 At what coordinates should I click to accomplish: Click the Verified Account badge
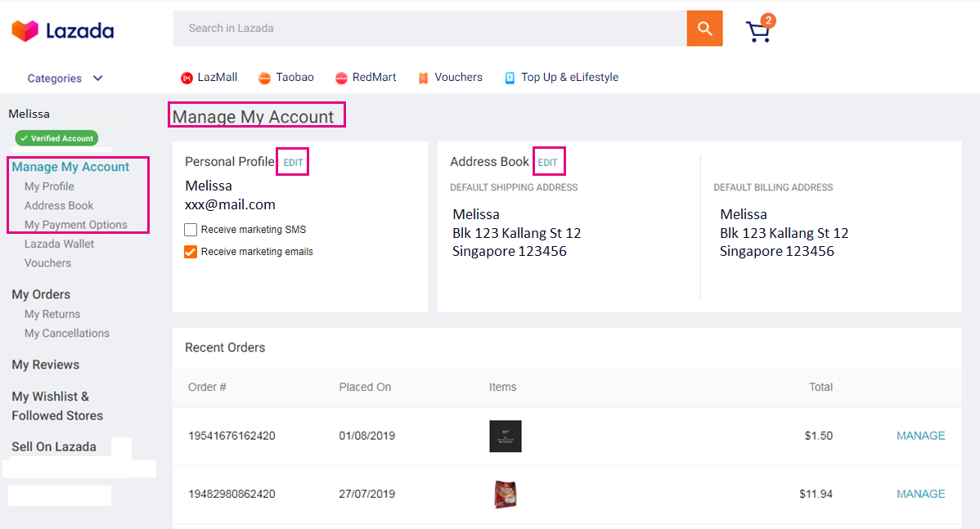(x=57, y=138)
